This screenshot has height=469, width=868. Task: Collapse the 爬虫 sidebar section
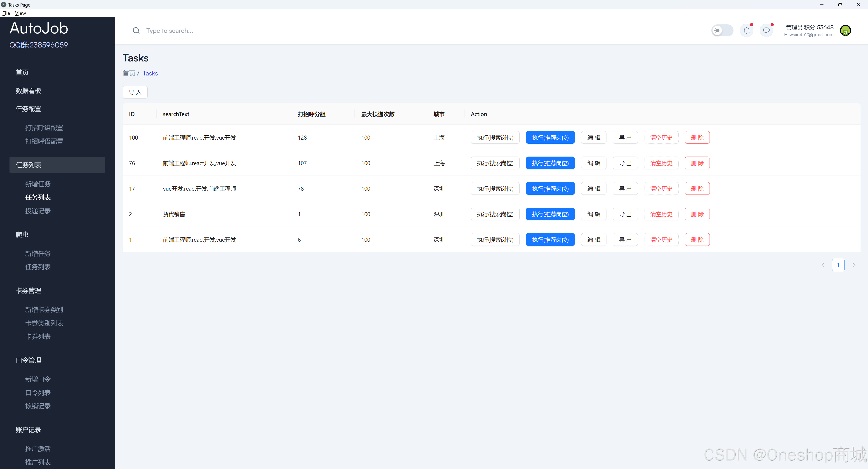[22, 234]
